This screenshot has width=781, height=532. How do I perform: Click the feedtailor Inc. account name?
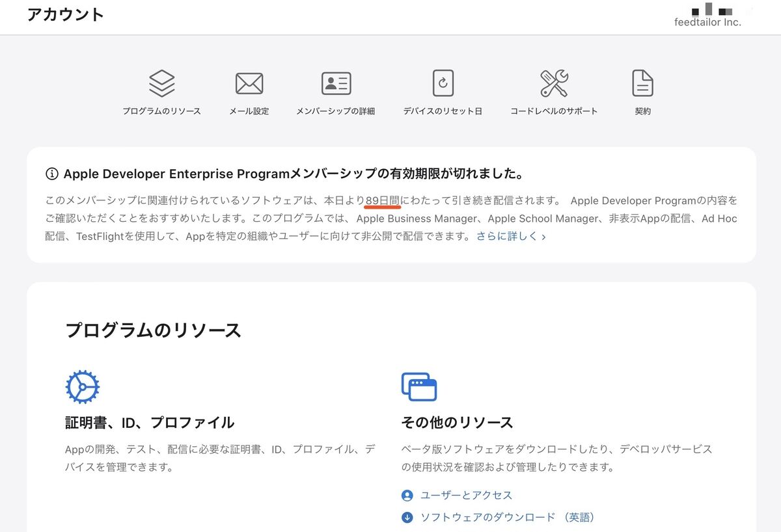708,22
